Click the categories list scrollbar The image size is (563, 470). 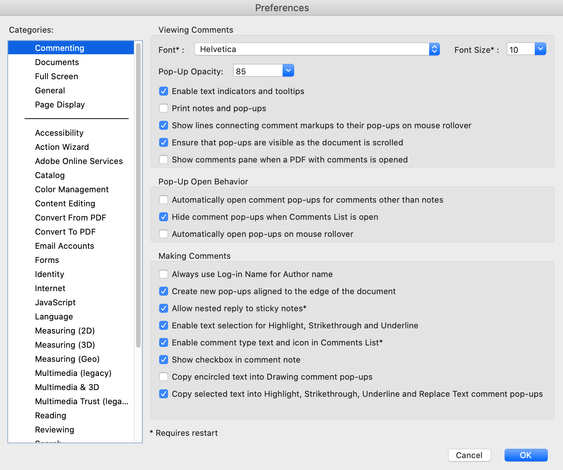click(x=138, y=195)
